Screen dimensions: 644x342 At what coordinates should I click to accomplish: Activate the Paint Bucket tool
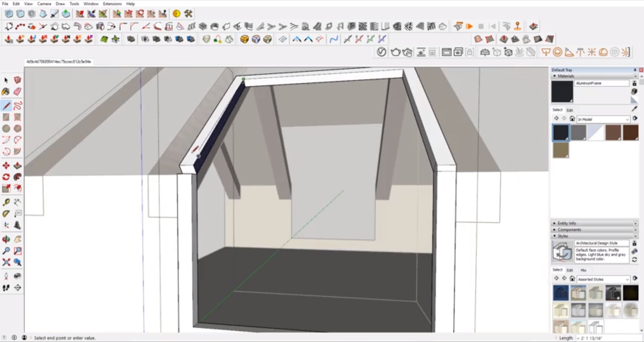(6, 92)
